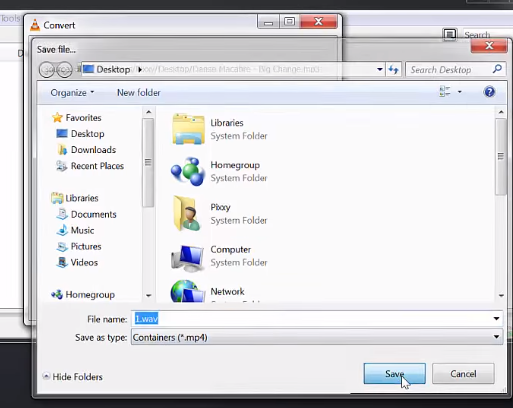Click the Pictures icon in sidebar

click(62, 246)
